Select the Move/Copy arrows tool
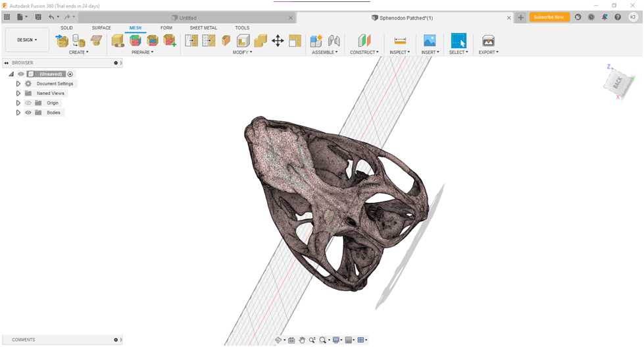This screenshot has width=644, height=347. point(278,41)
